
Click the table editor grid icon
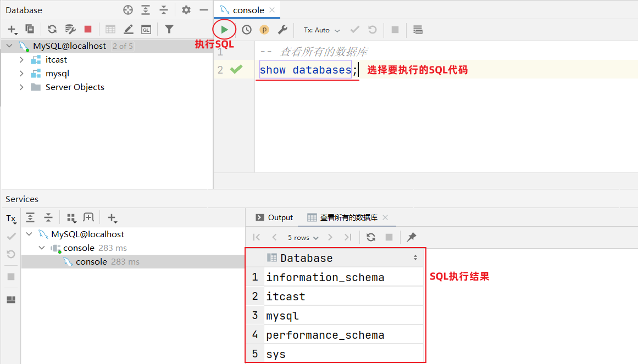tap(110, 29)
